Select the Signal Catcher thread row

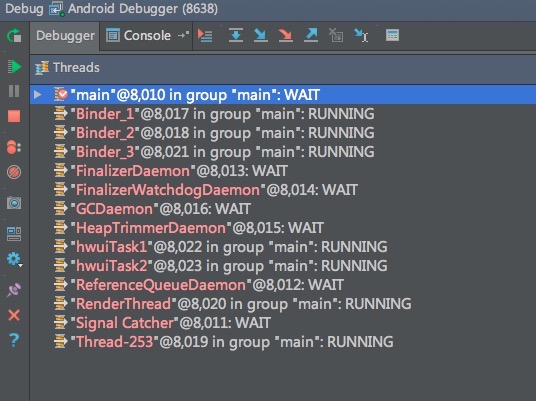tap(283, 323)
